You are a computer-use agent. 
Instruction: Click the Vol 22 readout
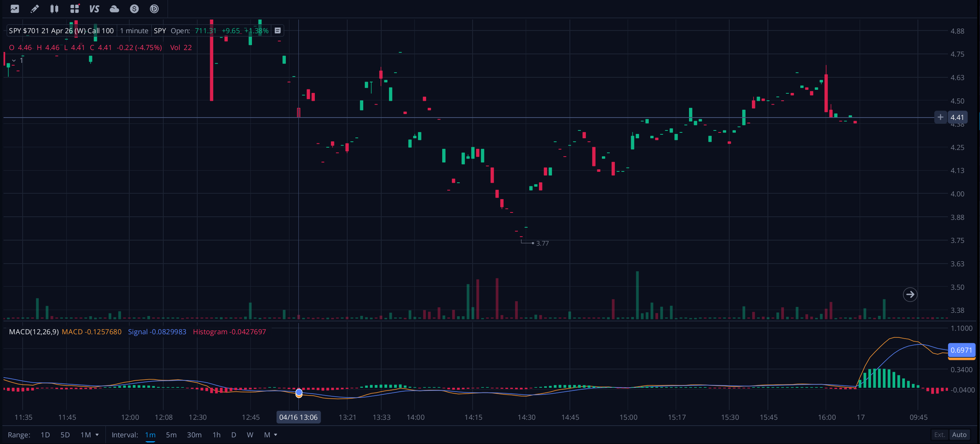point(181,47)
